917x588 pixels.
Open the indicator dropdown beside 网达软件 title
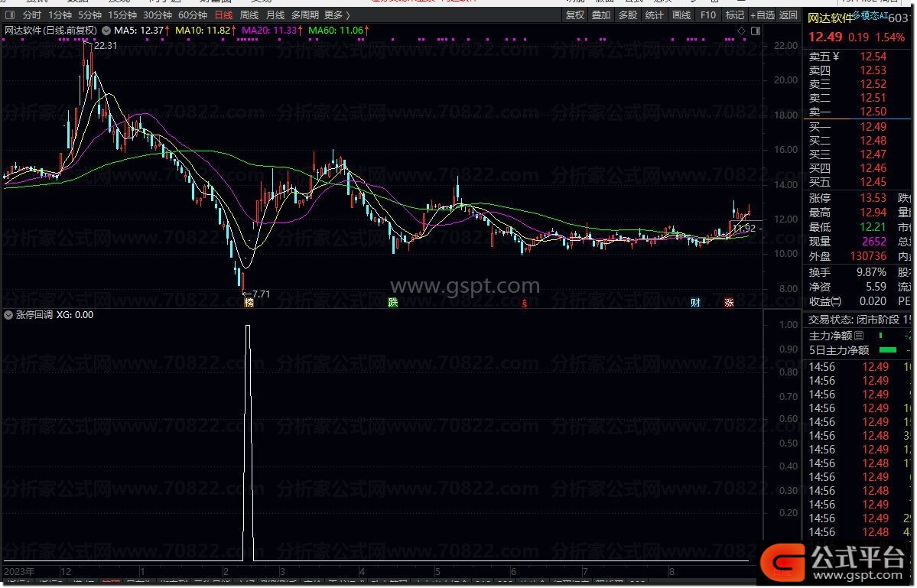(106, 31)
